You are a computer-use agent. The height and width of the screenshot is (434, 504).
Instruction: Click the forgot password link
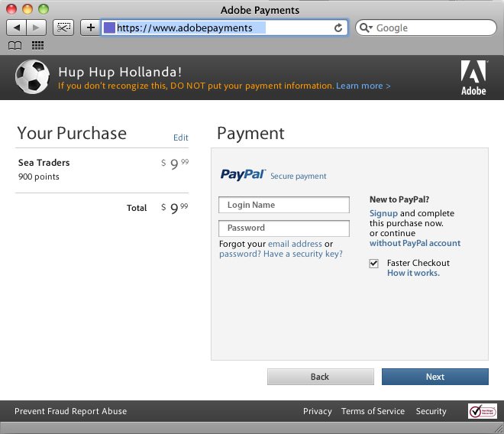[x=240, y=254]
